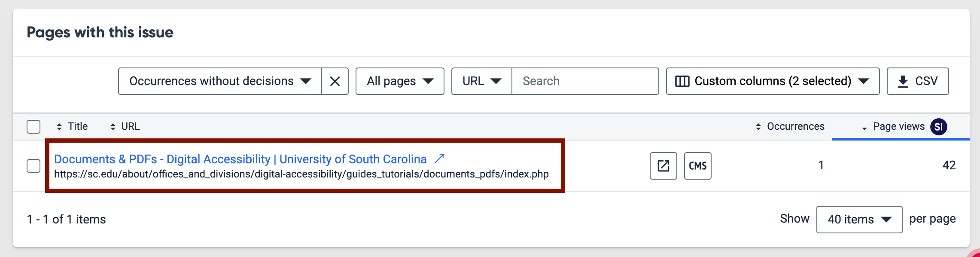Open the Occurrences without decisions dropdown

pyautogui.click(x=219, y=81)
